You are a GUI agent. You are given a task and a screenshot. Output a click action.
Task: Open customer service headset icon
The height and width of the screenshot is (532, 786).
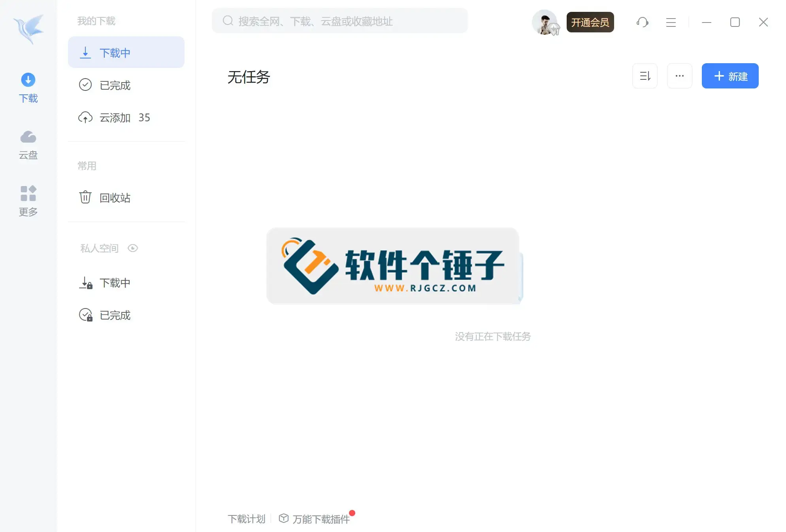(x=643, y=22)
